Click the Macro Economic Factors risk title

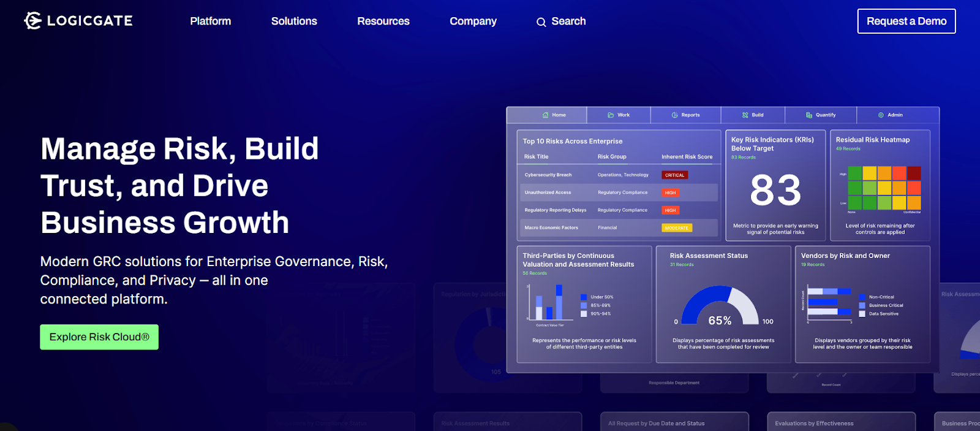(x=551, y=228)
